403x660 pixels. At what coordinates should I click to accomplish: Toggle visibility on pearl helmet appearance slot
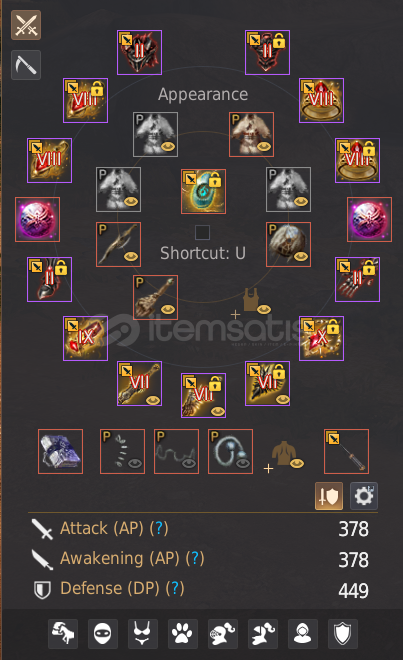point(301,257)
